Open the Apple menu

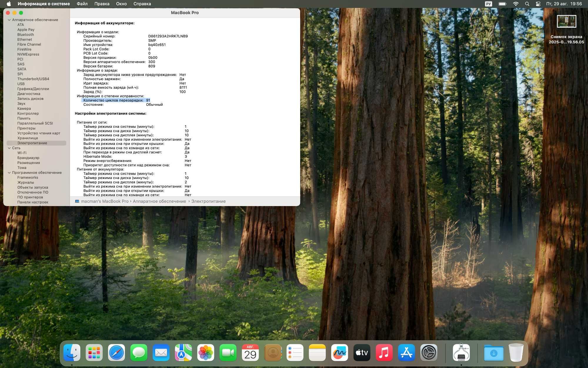point(9,4)
